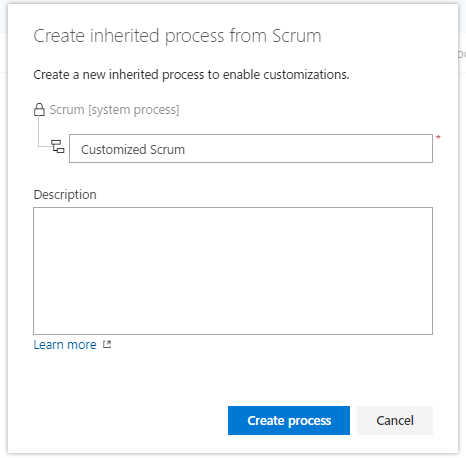This screenshot has height=458, width=466.
Task: Click the bottom border of the Description box
Action: point(233,334)
